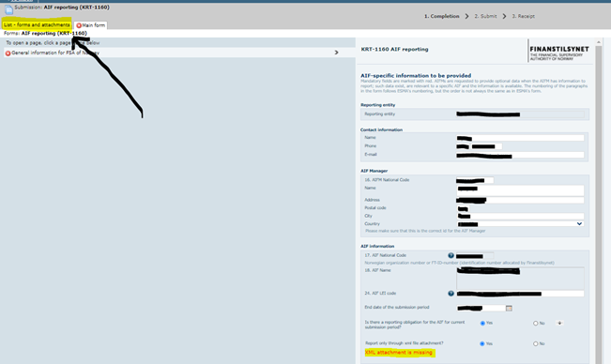Go to step 3. Receipt

coord(524,16)
